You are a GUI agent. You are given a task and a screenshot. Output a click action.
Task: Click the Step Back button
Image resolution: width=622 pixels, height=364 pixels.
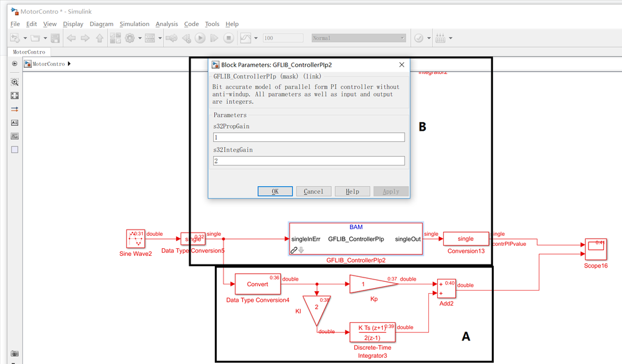pos(186,38)
